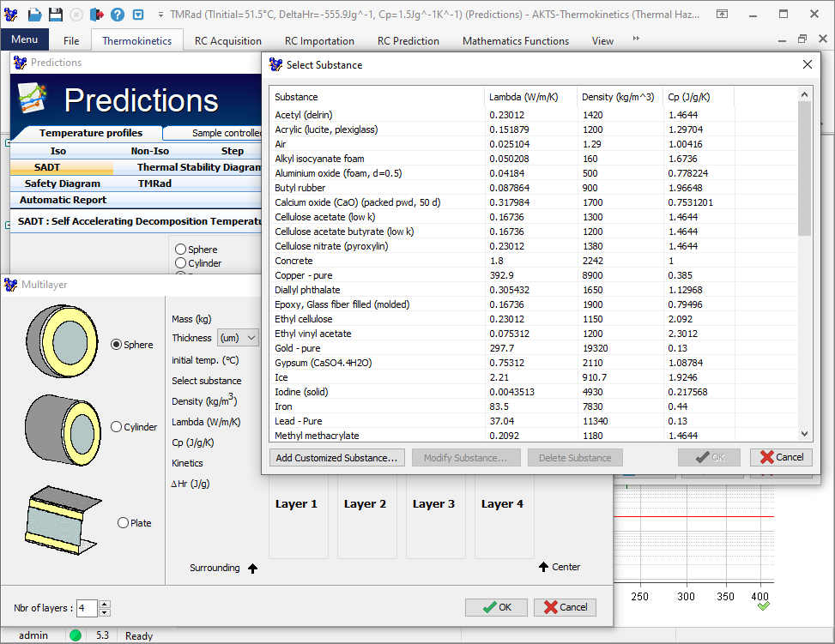Switch to the RC Acquisition tab
The height and width of the screenshot is (644, 835).
[x=227, y=40]
